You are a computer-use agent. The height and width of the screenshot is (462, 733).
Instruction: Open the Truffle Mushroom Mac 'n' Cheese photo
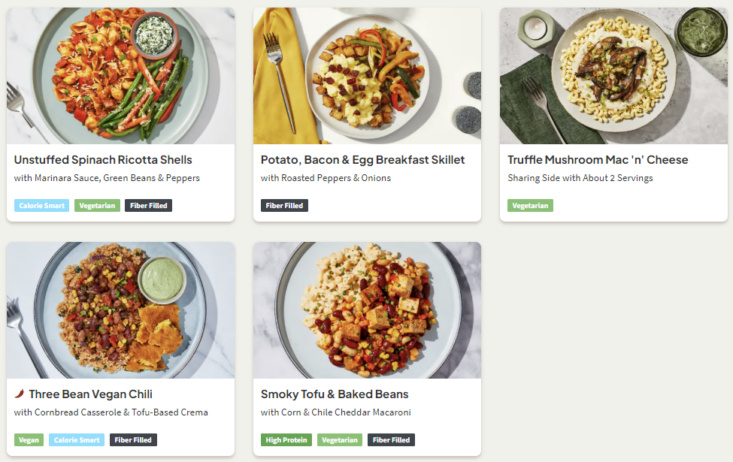pos(613,76)
